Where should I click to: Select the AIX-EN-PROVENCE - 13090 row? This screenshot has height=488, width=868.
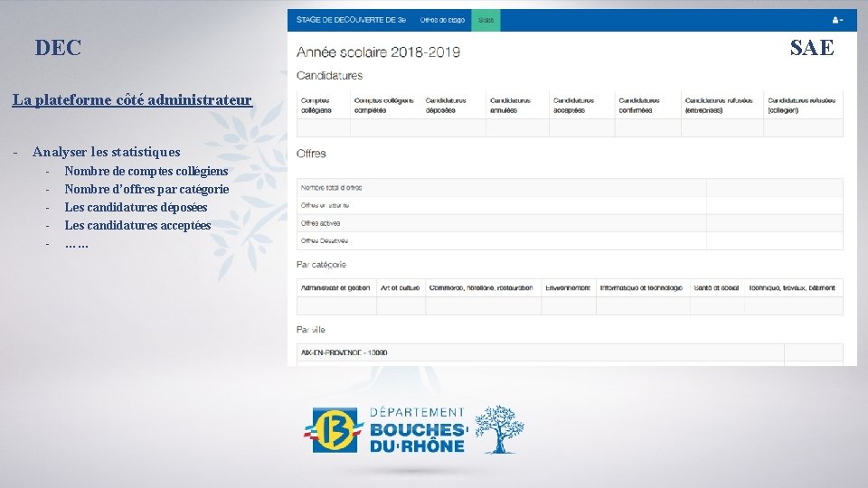click(570, 352)
